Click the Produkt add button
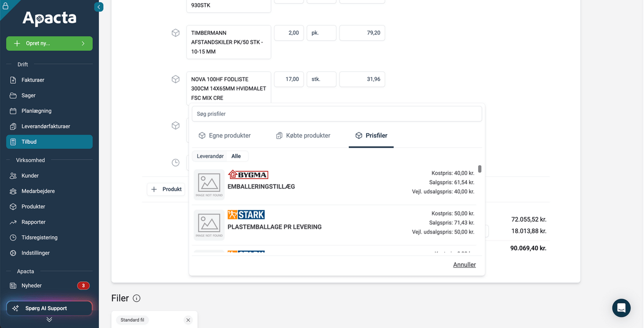644x328 pixels. (x=166, y=189)
